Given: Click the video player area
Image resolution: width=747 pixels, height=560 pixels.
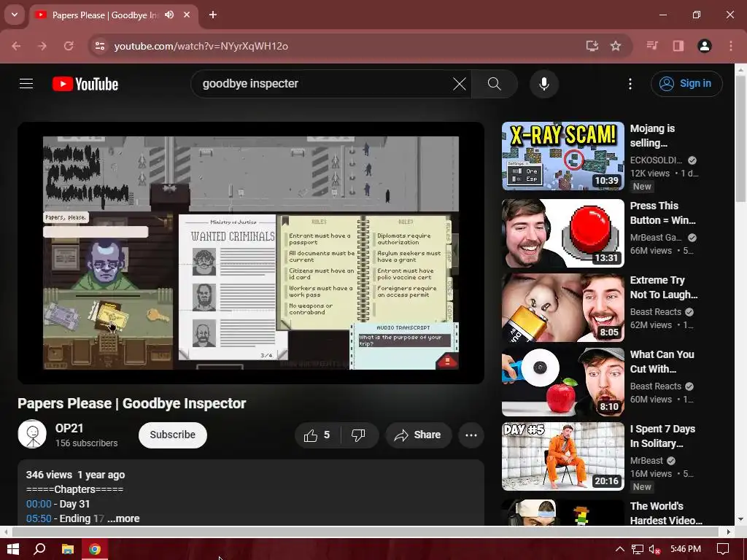Looking at the screenshot, I should 251,253.
